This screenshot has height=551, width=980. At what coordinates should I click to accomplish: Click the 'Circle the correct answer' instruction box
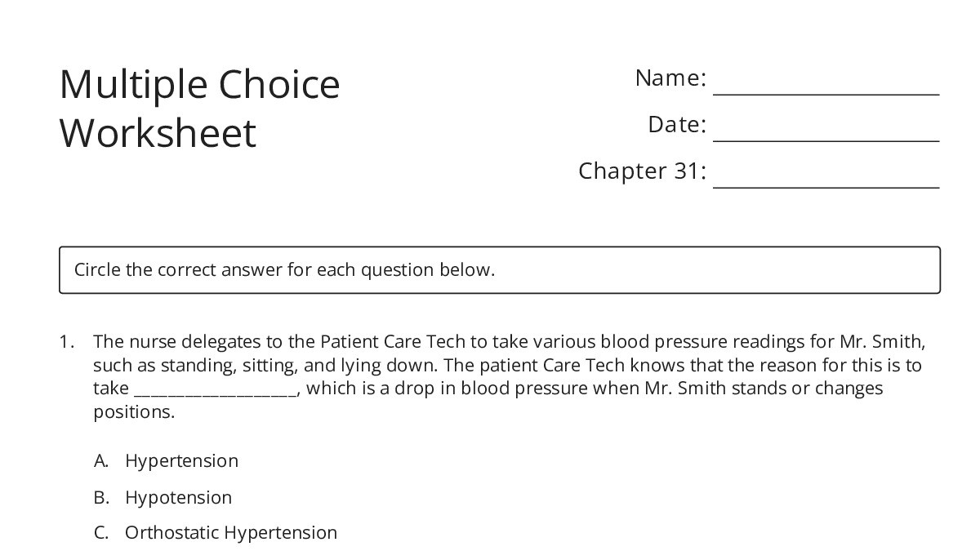tap(500, 270)
